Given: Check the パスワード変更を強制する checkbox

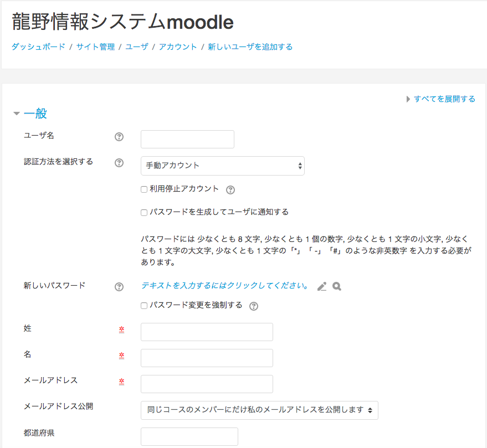Looking at the screenshot, I should (144, 306).
